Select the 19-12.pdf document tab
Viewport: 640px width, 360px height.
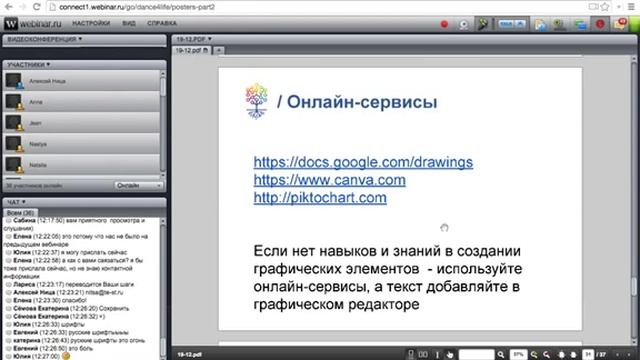191,50
